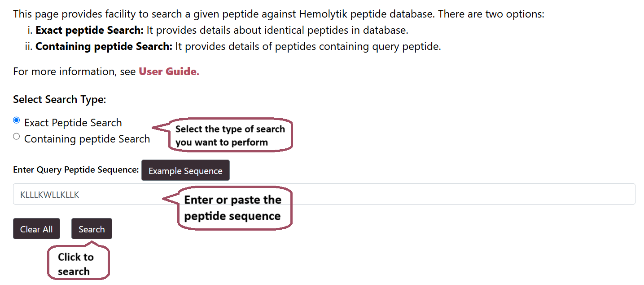Fill input with a sample peptide via Example Sequence
This screenshot has height=285, width=644.
[x=185, y=170]
